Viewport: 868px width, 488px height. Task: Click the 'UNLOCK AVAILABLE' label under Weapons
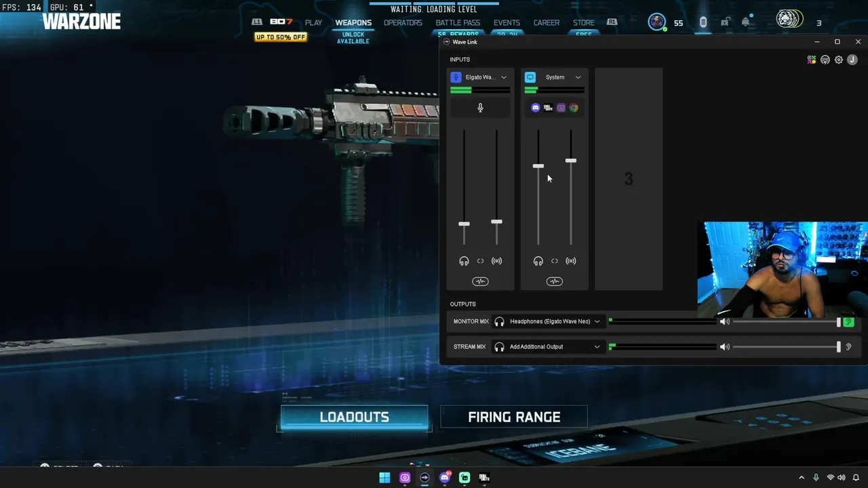pyautogui.click(x=353, y=38)
